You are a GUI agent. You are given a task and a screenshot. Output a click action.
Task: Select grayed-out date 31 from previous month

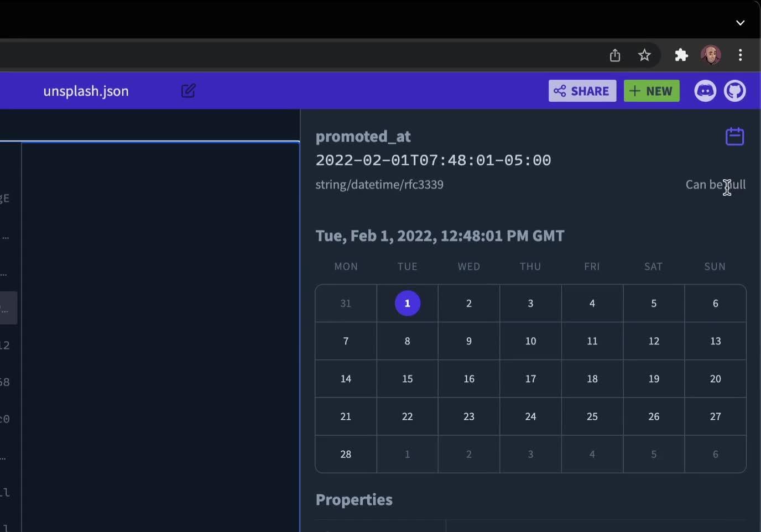point(346,303)
